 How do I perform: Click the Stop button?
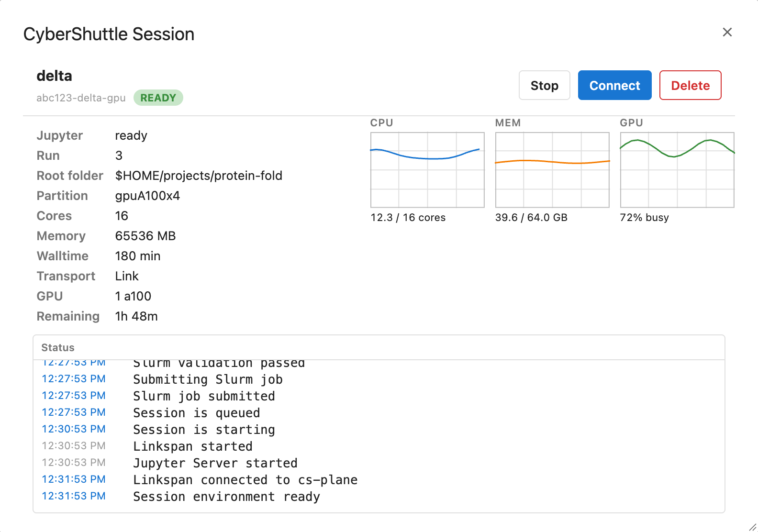pos(544,85)
